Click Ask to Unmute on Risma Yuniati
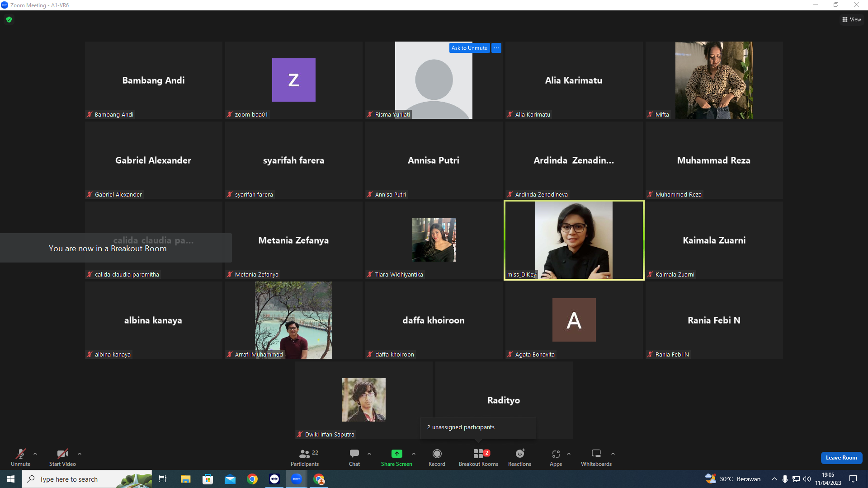The height and width of the screenshot is (488, 868). 469,48
